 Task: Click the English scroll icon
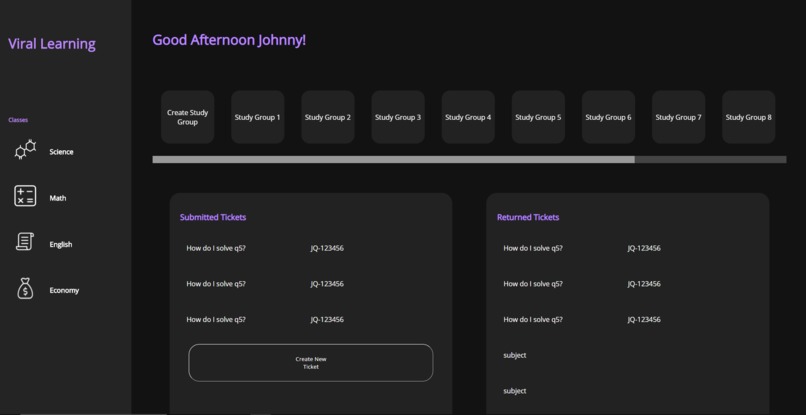(x=25, y=241)
